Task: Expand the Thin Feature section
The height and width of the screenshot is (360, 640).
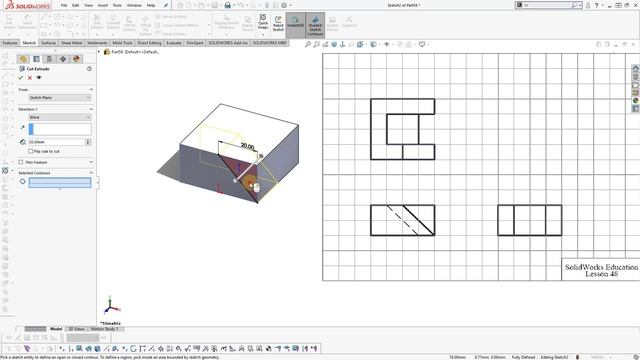Action: click(91, 162)
